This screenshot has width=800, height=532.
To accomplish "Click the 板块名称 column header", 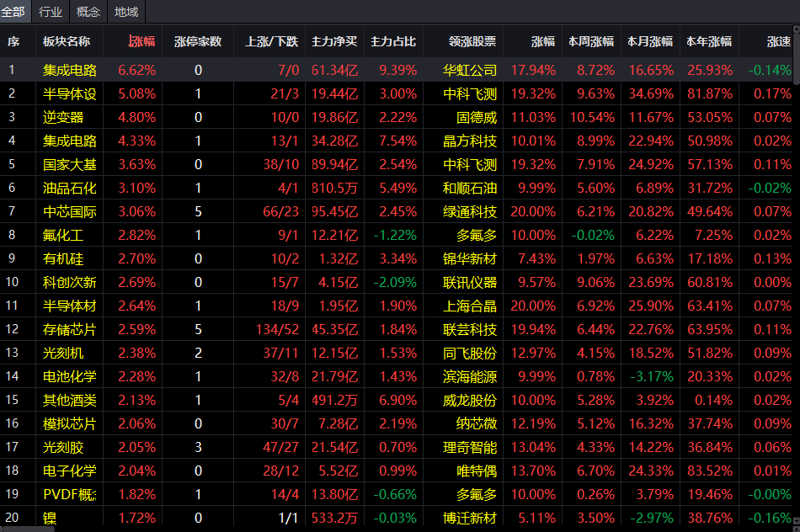I will pos(67,41).
